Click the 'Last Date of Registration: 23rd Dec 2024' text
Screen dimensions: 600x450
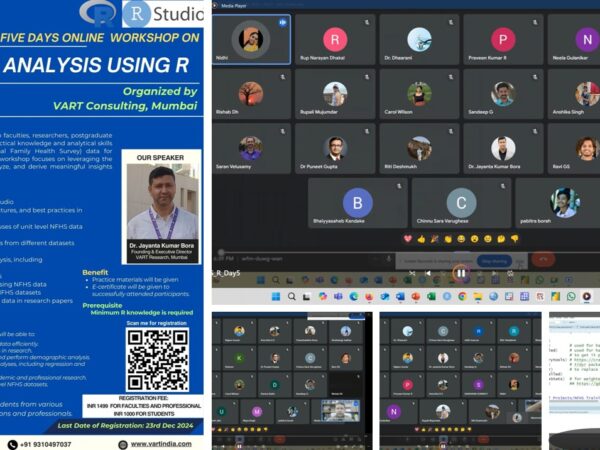point(126,425)
